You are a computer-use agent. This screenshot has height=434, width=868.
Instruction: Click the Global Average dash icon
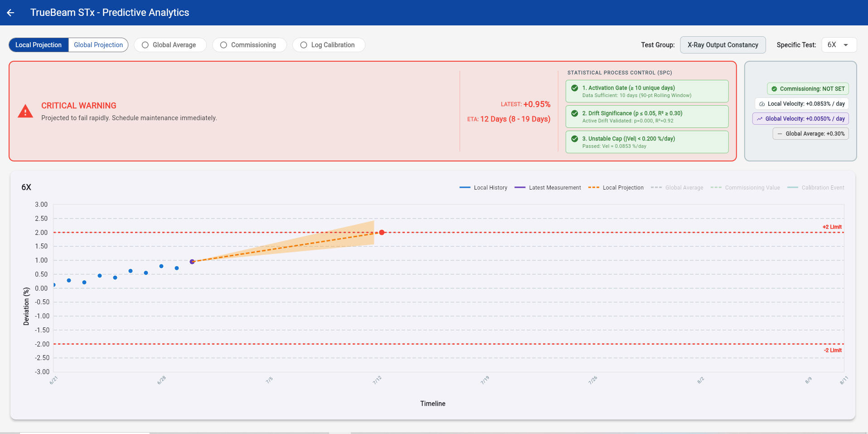tap(780, 134)
